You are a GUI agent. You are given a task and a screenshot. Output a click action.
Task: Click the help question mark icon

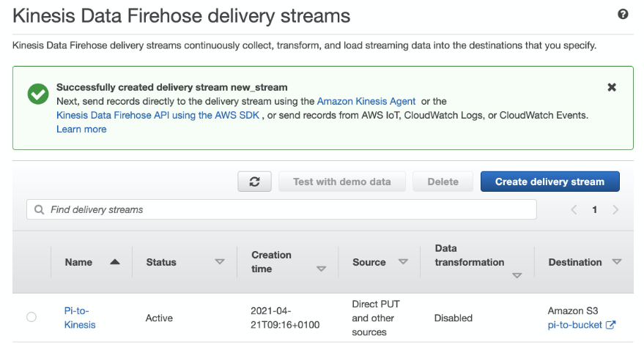(623, 14)
